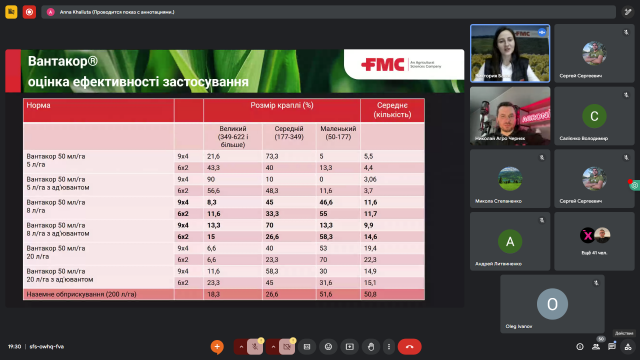
Task: Raise hand button
Action: 371,347
